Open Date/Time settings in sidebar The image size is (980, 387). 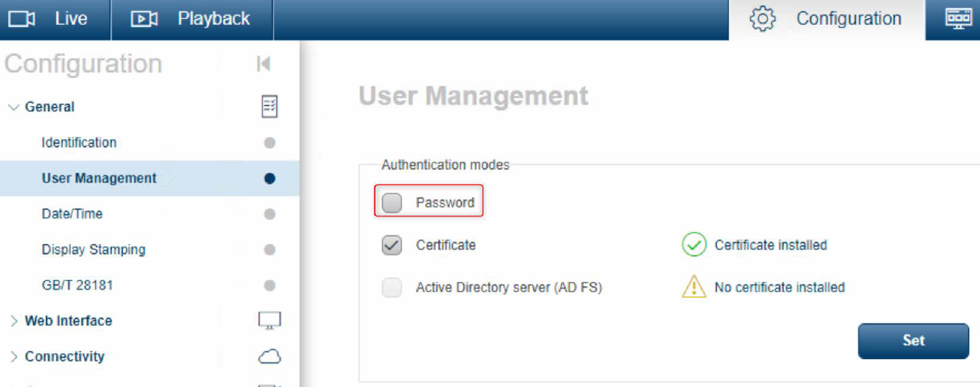(72, 214)
